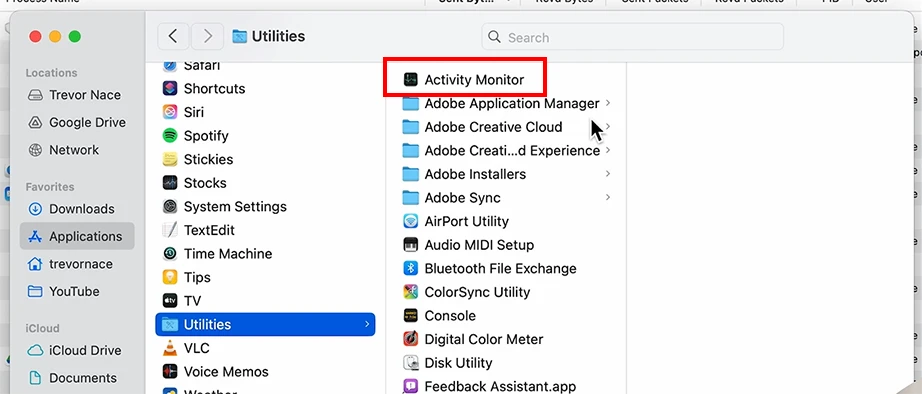The height and width of the screenshot is (394, 922).
Task: Select Applications in the sidebar
Action: coord(77,236)
